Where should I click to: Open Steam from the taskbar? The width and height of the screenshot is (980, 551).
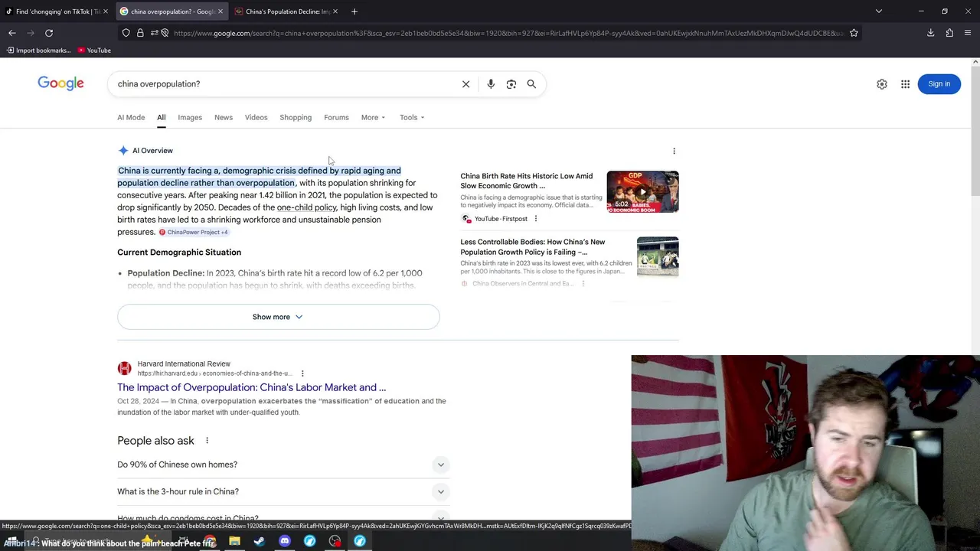[x=260, y=541]
